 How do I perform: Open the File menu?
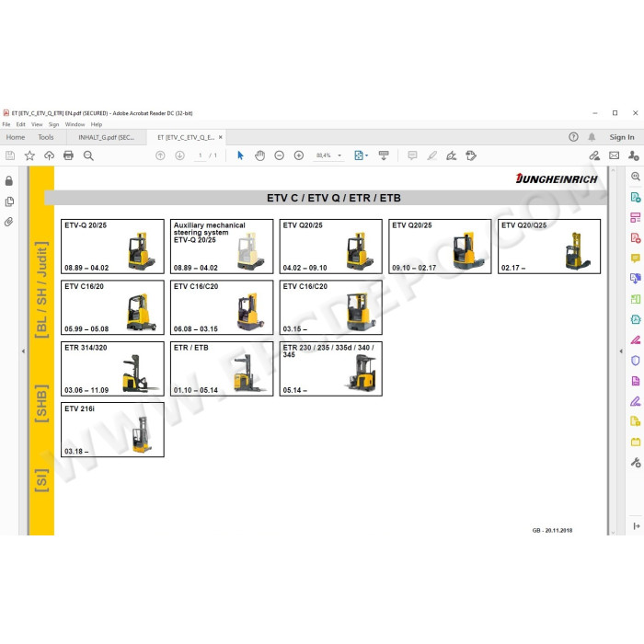click(x=6, y=124)
